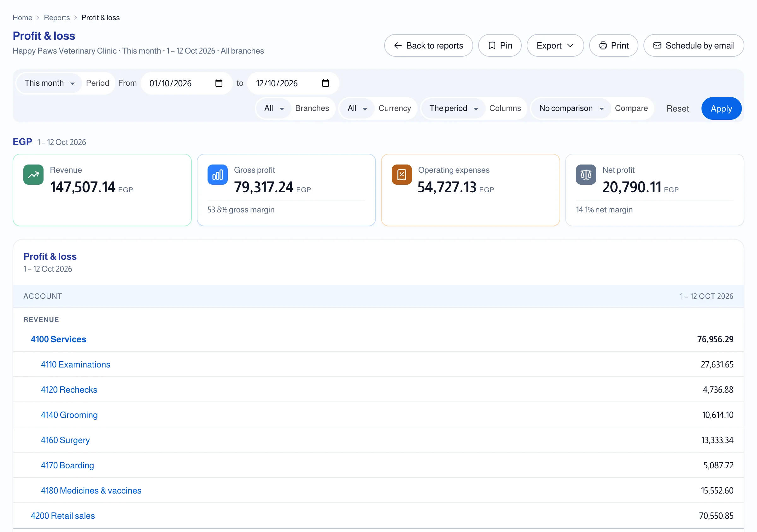
Task: Open the No comparison dropdown
Action: [x=571, y=108]
